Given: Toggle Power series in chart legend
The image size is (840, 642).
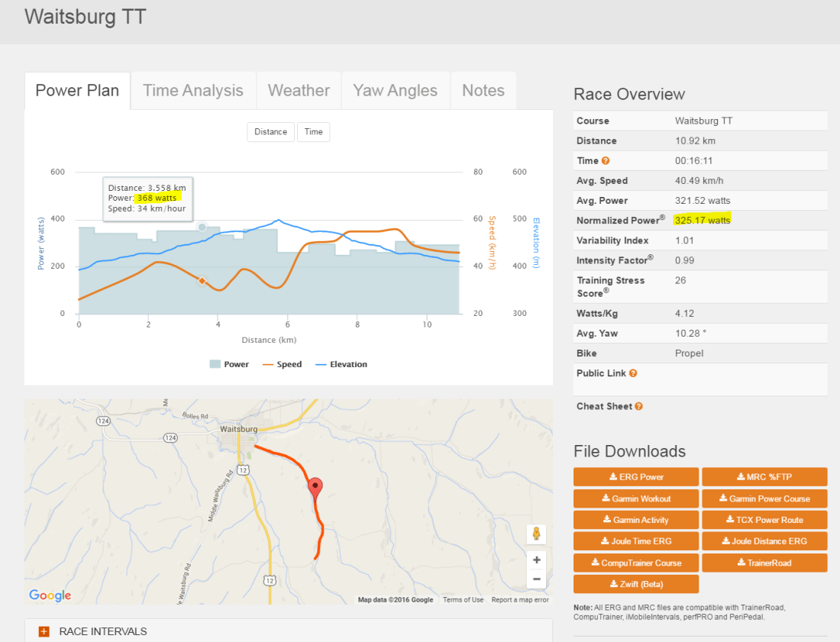Looking at the screenshot, I should point(229,365).
